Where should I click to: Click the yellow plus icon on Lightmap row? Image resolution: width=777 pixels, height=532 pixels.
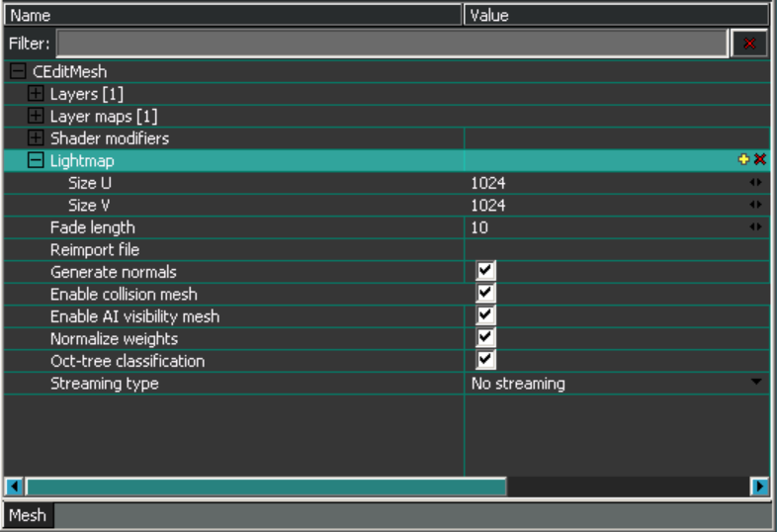click(x=743, y=159)
